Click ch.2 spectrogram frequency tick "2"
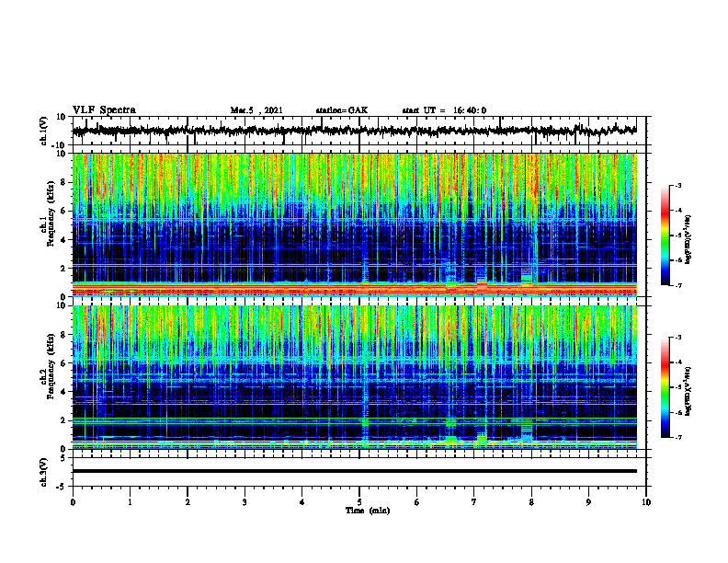Viewport: 728px width, 563px height. click(63, 420)
